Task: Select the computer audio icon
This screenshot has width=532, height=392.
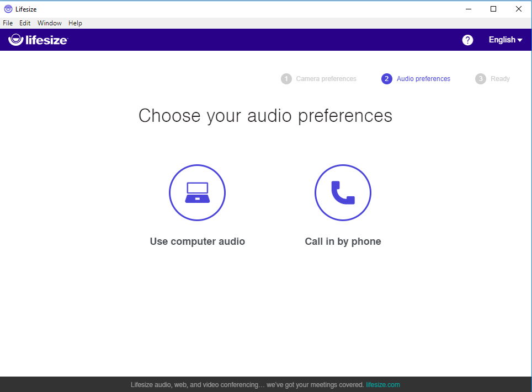Action: pos(197,192)
